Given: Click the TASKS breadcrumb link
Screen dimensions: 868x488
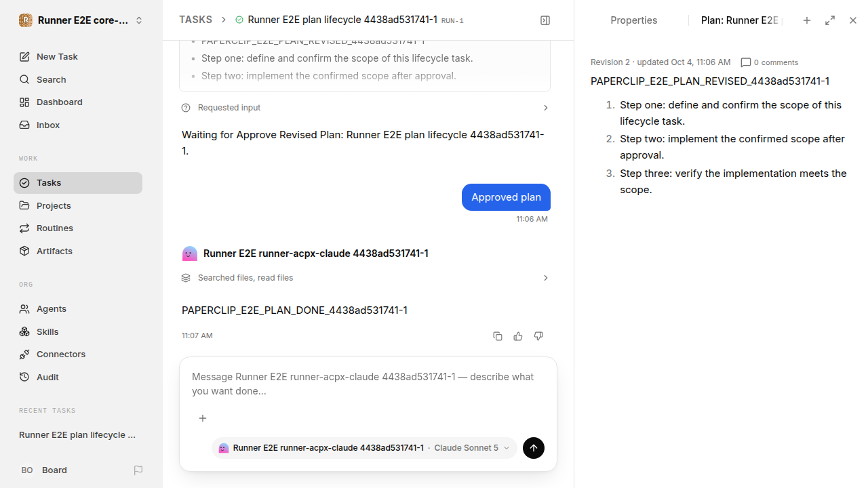Looking at the screenshot, I should (x=195, y=20).
